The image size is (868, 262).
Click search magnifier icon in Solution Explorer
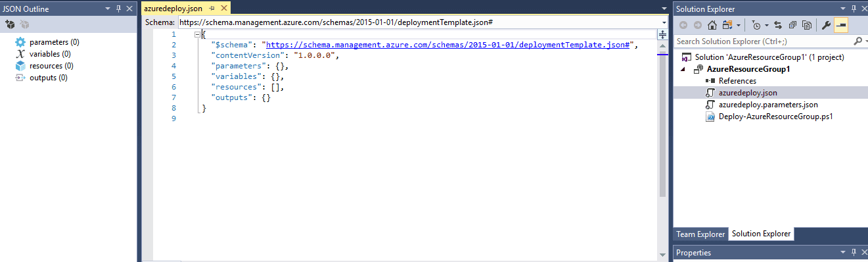point(857,41)
